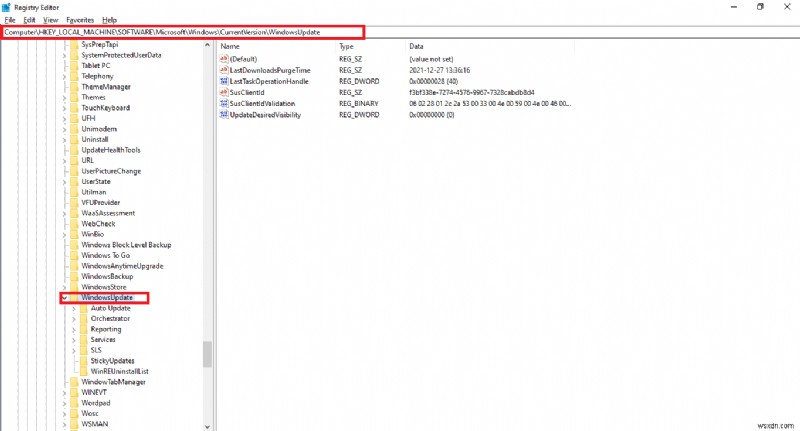Click the Uninstall folder icon
This screenshot has width=800, height=431.
click(74, 139)
